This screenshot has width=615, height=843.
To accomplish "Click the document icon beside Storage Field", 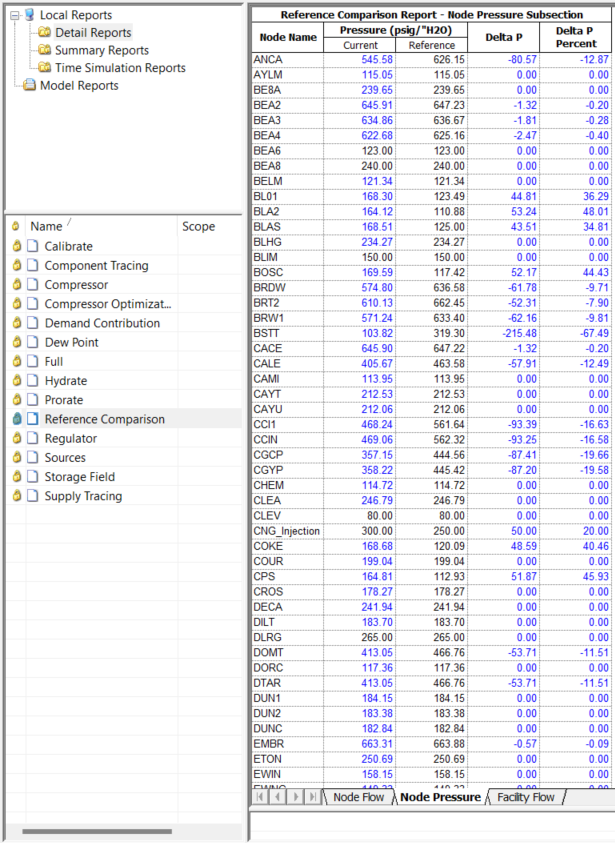I will pyautogui.click(x=33, y=477).
